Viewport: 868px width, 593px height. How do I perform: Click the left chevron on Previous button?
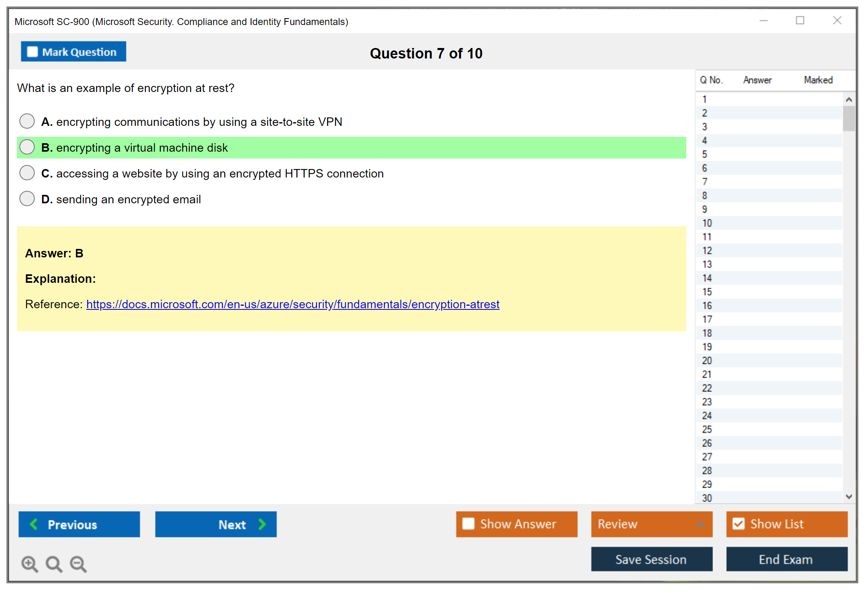click(x=34, y=524)
